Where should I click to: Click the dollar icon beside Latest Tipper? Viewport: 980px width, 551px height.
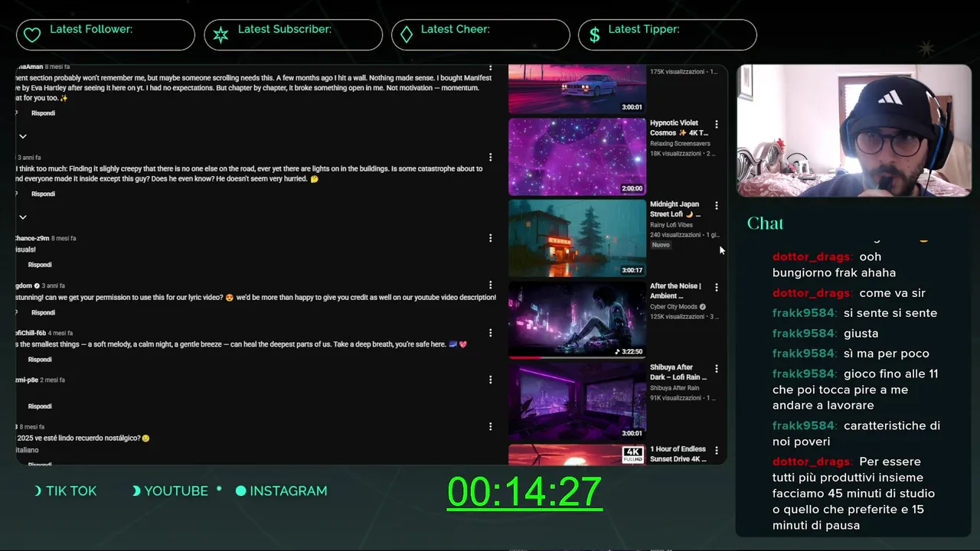click(x=594, y=35)
